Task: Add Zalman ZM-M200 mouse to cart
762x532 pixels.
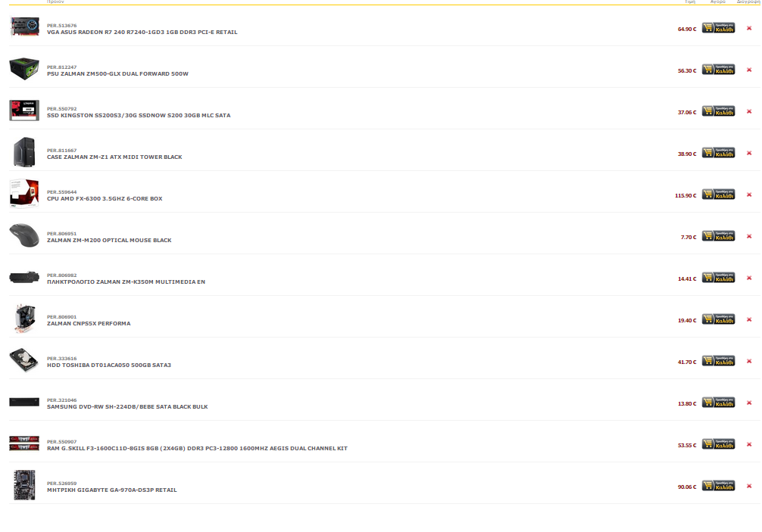Action: 718,236
